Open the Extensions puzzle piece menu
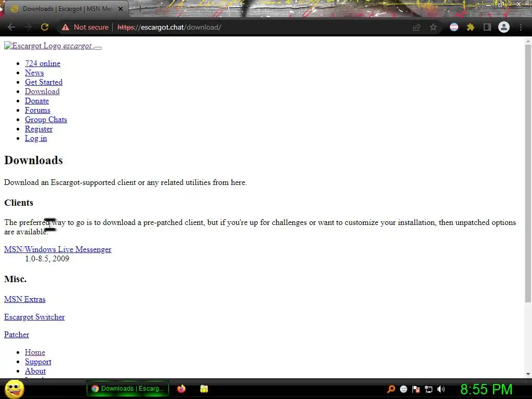Screen dimensions: 532x399 (x=471, y=27)
